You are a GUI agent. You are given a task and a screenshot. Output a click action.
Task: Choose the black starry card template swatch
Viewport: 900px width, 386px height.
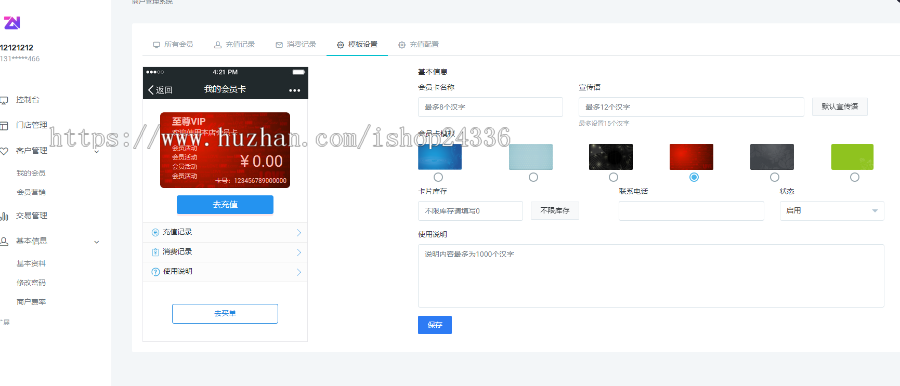pos(611,157)
